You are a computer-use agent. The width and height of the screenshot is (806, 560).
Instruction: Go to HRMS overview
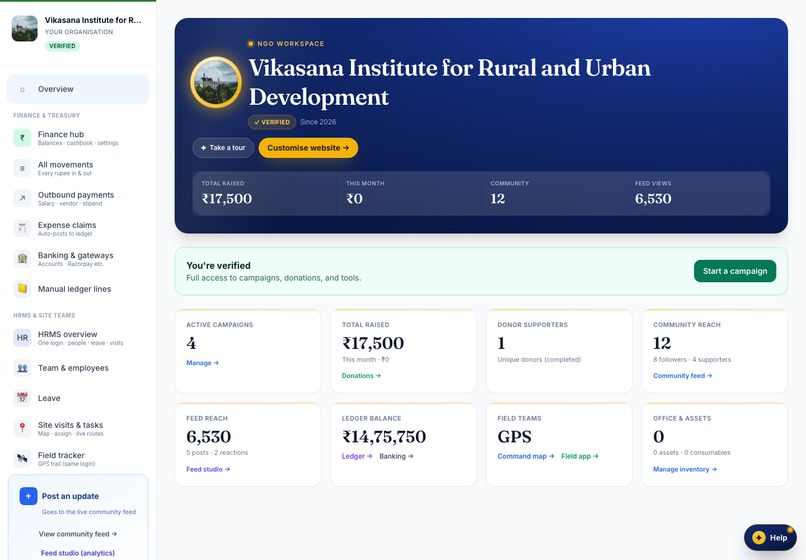(x=78, y=338)
